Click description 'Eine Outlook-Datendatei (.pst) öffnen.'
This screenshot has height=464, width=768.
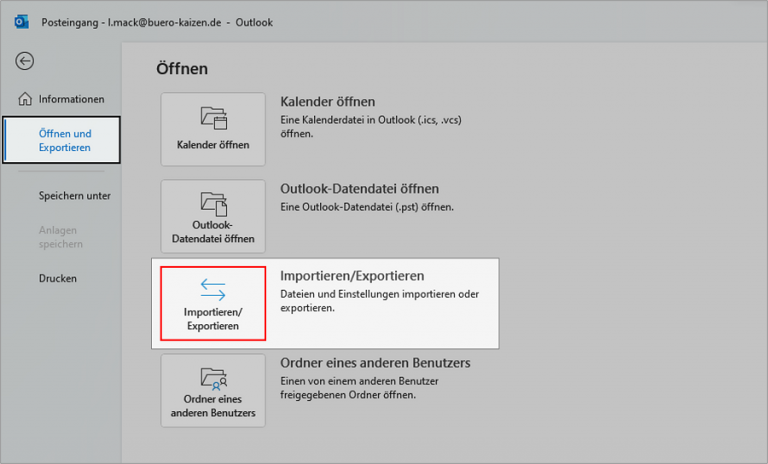point(367,207)
